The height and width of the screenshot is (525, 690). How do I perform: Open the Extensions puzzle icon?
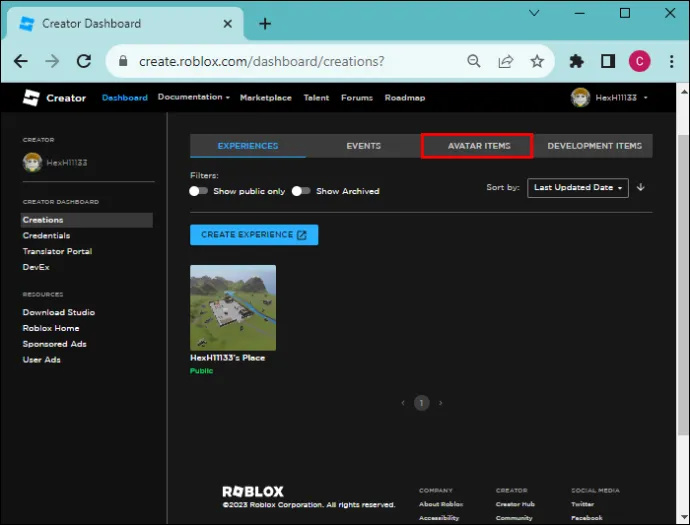(576, 61)
